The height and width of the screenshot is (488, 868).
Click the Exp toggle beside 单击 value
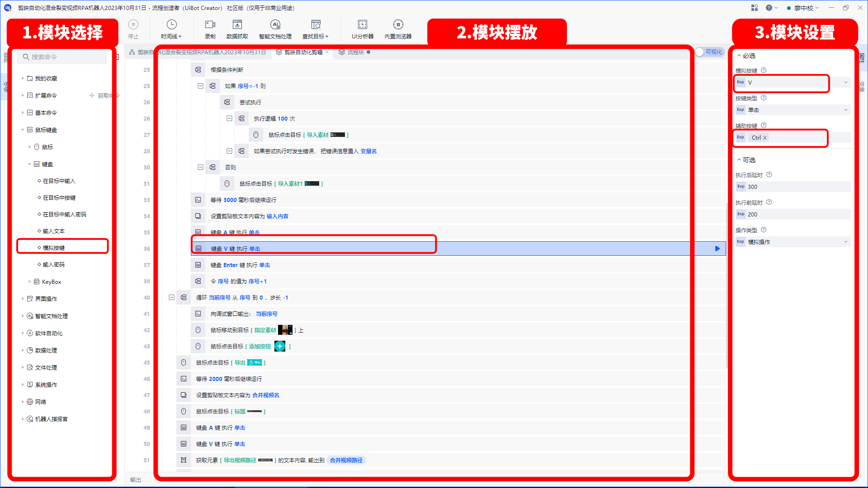pyautogui.click(x=741, y=110)
